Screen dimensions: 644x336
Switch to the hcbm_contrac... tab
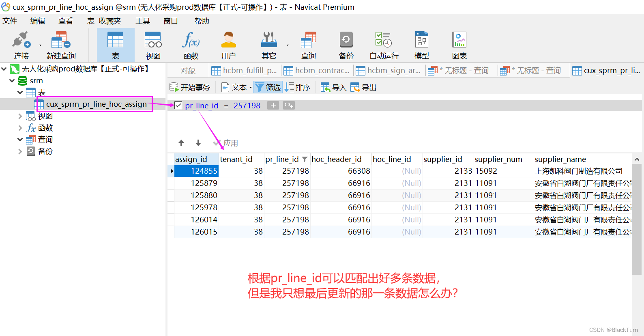point(317,71)
